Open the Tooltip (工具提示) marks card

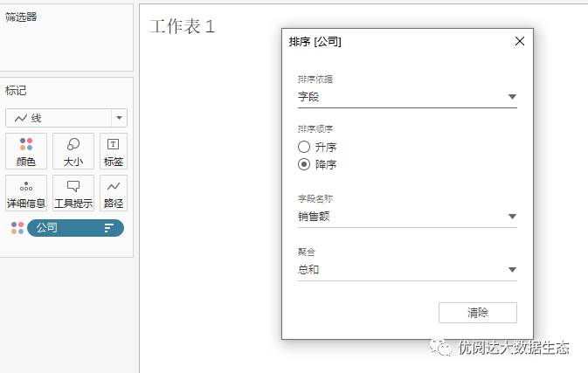(73, 193)
